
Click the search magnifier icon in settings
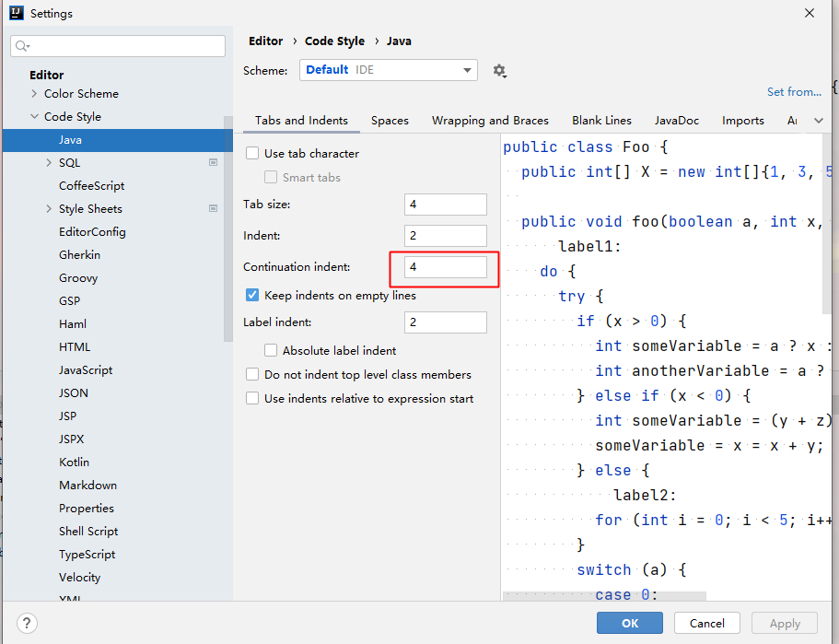click(21, 47)
